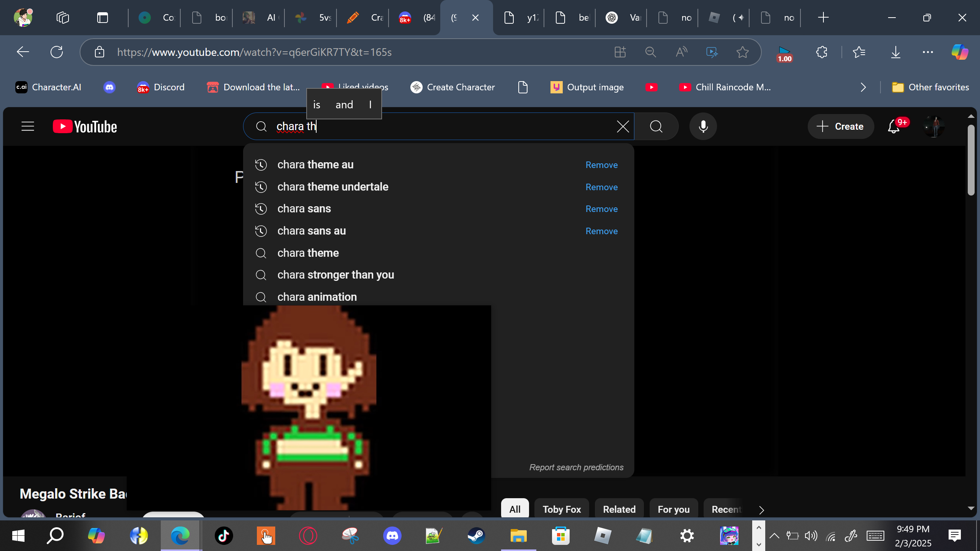Choose the 'and' text prediction
Image resolution: width=980 pixels, height=551 pixels.
344,104
